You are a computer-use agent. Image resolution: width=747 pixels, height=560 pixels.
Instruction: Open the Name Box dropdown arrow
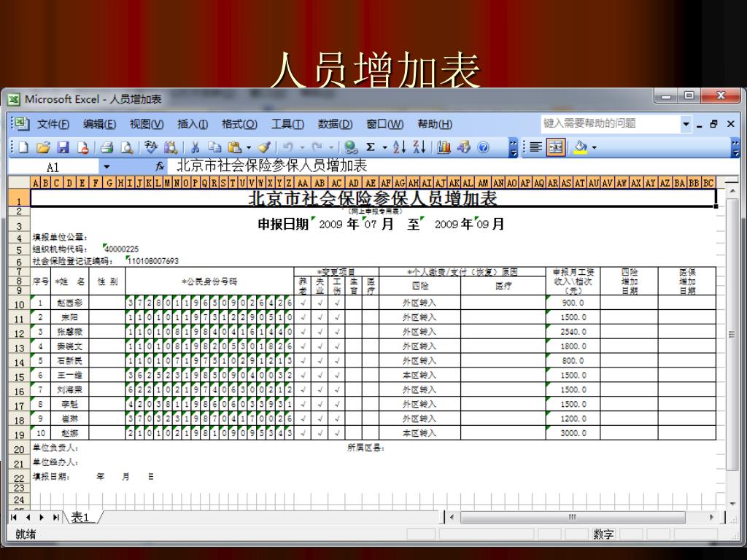107,167
